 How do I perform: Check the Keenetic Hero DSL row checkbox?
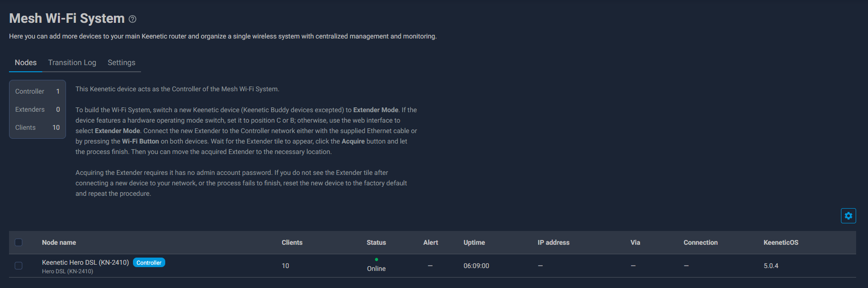19,266
